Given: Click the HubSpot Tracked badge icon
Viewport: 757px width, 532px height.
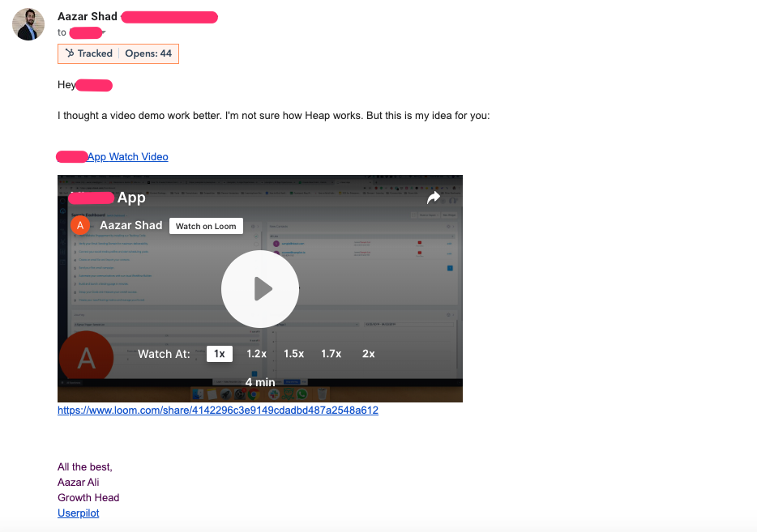Looking at the screenshot, I should tap(70, 53).
